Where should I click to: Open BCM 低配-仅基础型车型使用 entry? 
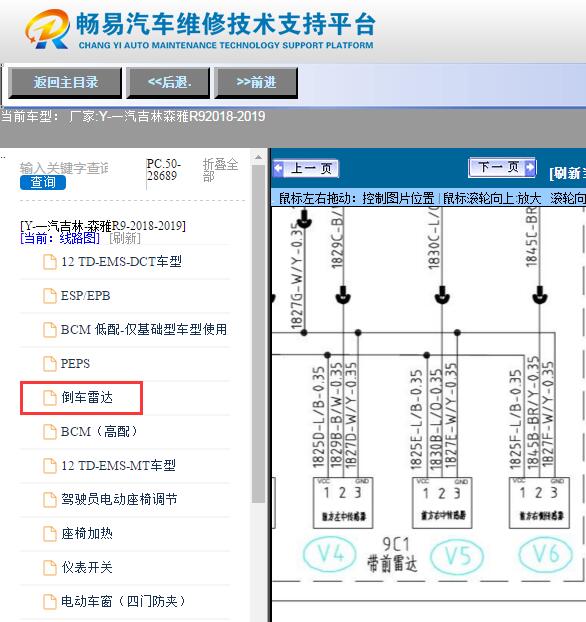tap(144, 329)
